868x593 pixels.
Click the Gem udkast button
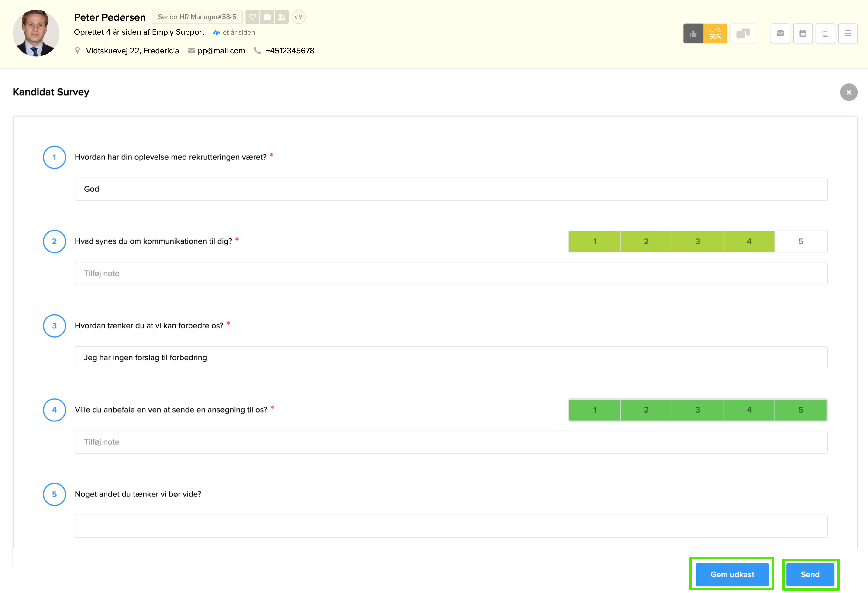point(732,574)
